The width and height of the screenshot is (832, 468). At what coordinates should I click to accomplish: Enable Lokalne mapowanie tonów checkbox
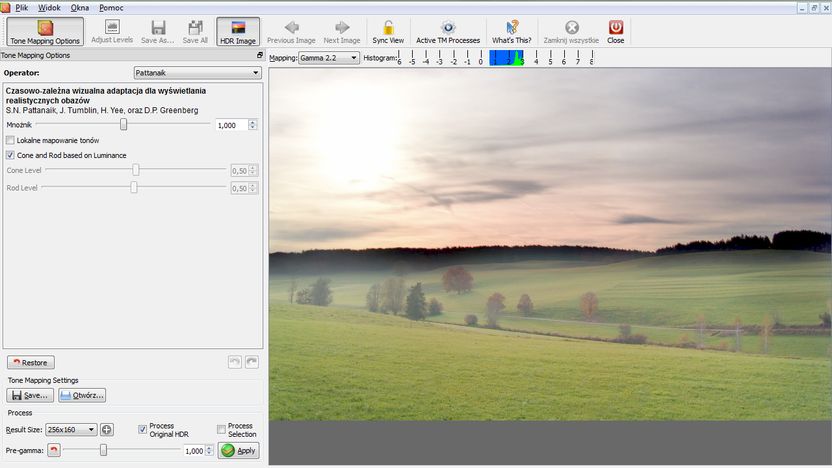point(10,140)
